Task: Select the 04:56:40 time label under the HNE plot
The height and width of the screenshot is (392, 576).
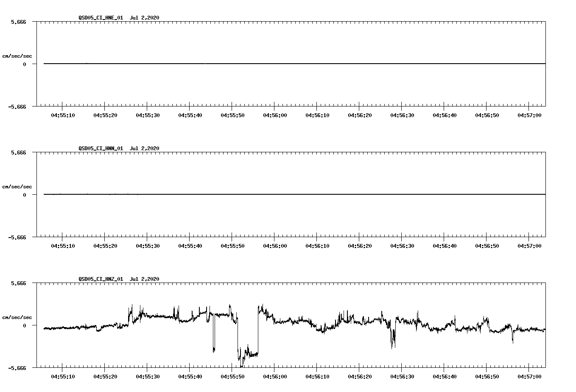Action: click(445, 115)
